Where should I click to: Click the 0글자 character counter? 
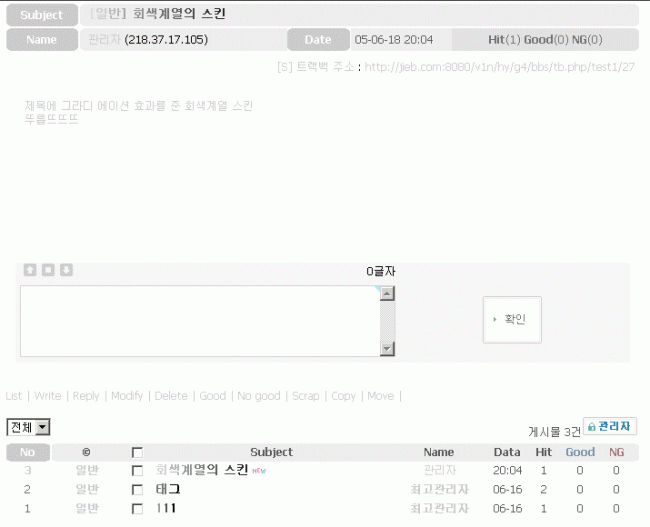coord(381,272)
